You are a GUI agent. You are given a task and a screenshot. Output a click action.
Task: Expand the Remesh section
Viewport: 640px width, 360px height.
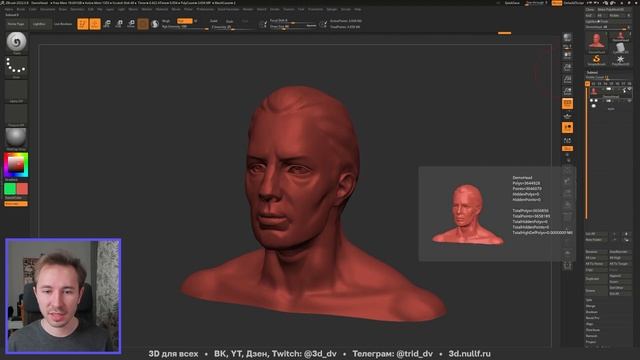click(x=591, y=336)
